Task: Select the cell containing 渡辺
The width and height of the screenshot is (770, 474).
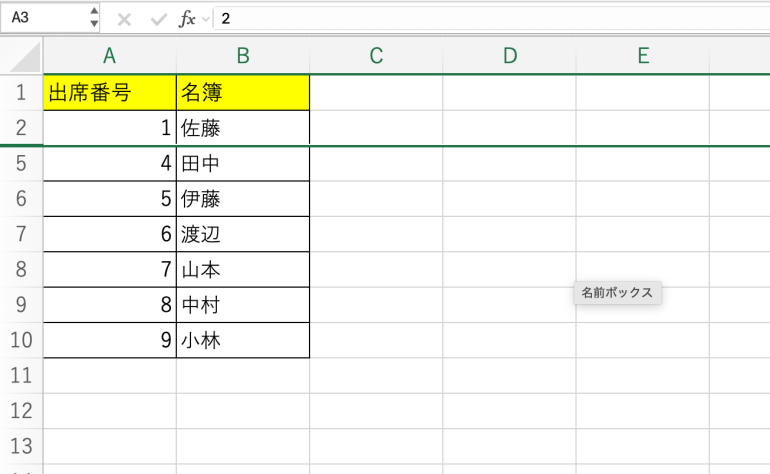Action: tap(243, 234)
